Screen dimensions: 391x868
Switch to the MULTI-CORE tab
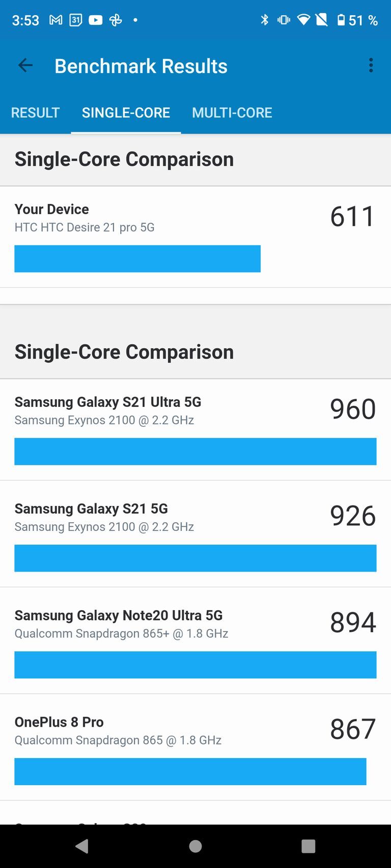tap(232, 112)
